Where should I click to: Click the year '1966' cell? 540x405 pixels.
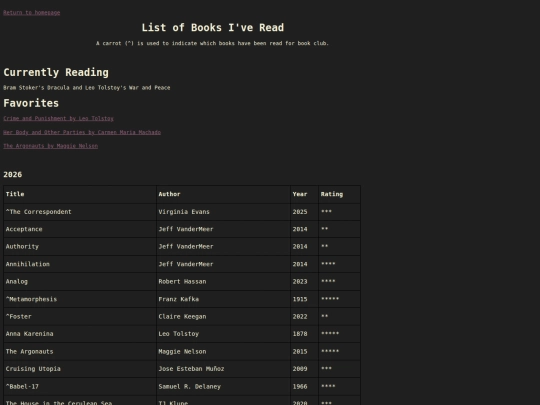[304, 387]
